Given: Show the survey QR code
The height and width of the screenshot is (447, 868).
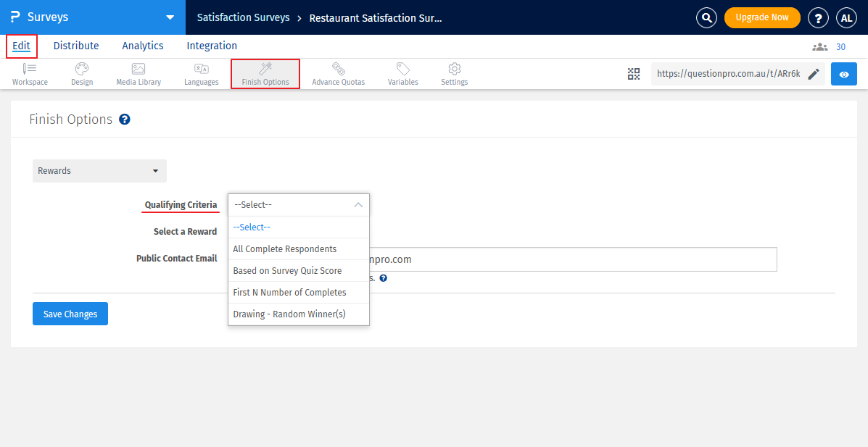Looking at the screenshot, I should click(634, 74).
